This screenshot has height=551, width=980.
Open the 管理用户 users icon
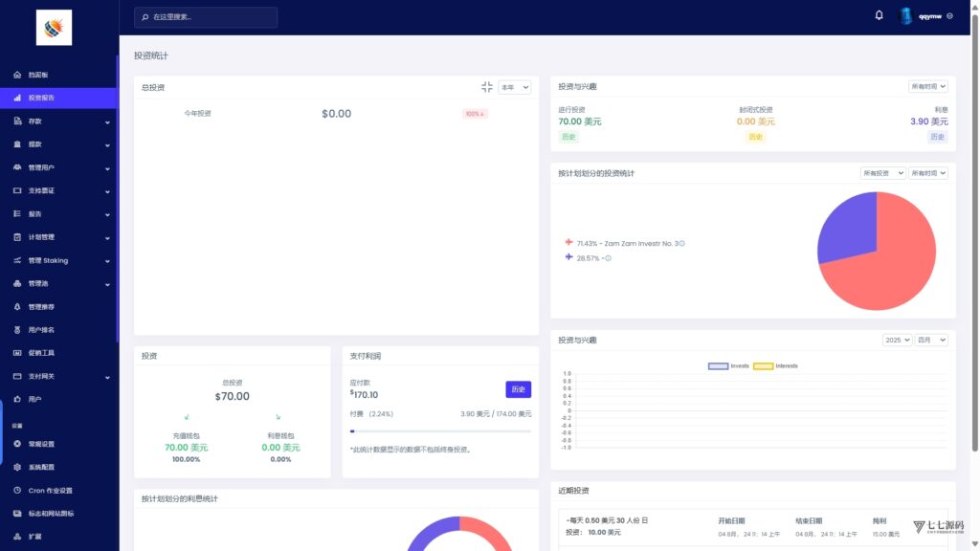pyautogui.click(x=17, y=167)
